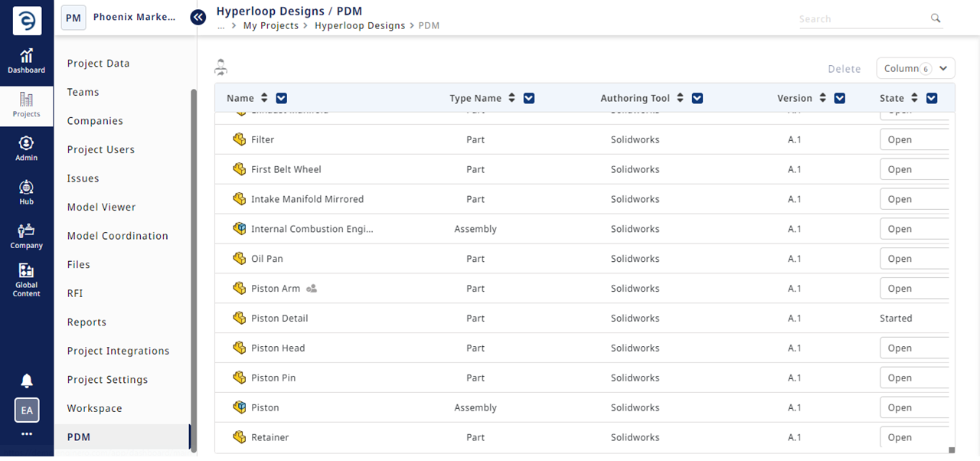Screen dimensions: 980x461
Task: Open Model Viewer in sidebar
Action: click(x=101, y=207)
